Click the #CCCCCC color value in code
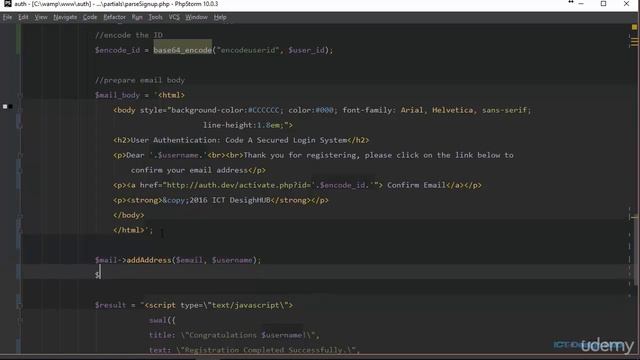This screenshot has width=640, height=360. click(x=264, y=110)
